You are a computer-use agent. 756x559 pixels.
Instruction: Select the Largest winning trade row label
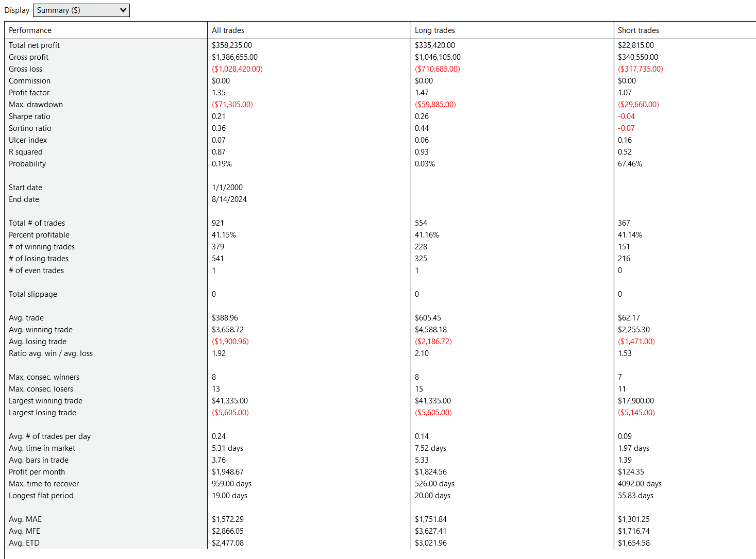[45, 401]
